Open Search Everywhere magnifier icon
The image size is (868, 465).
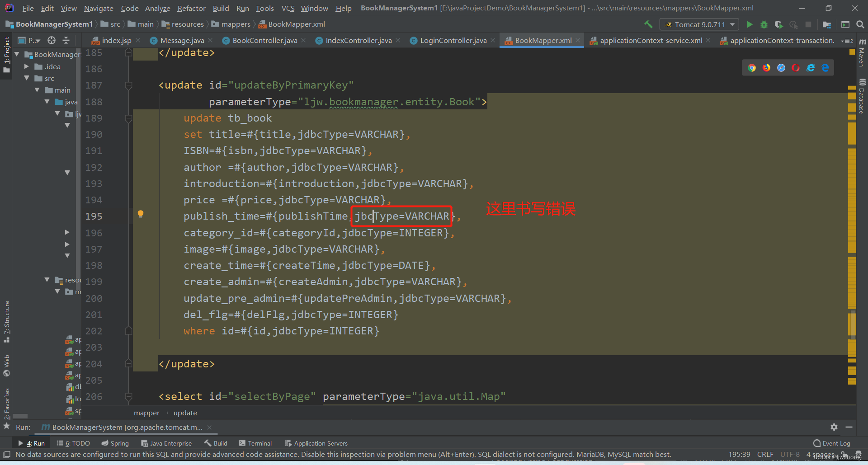(860, 24)
